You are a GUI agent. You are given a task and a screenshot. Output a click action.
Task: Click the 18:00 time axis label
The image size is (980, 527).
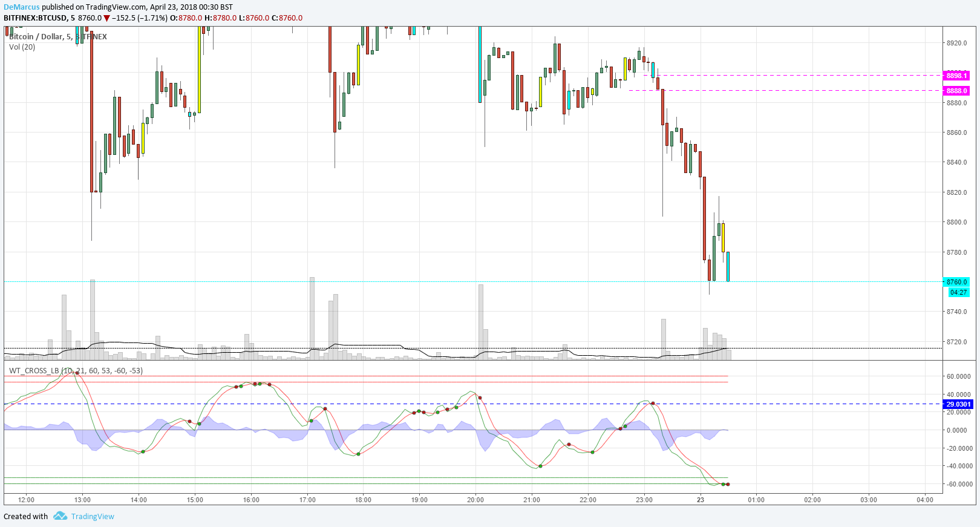363,500
